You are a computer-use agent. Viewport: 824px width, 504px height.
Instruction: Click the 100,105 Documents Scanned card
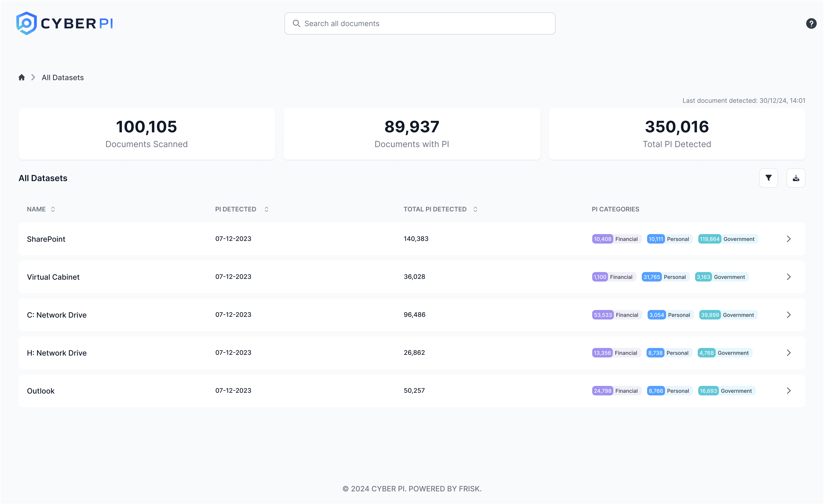coord(147,134)
